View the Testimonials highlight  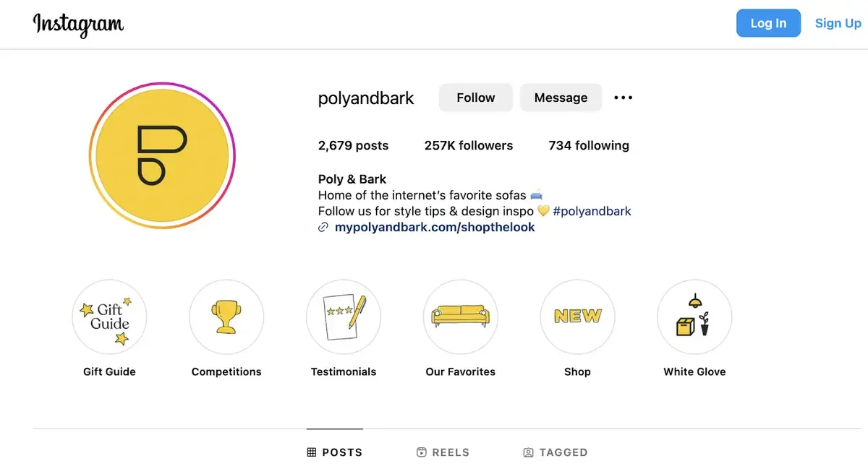coord(344,317)
